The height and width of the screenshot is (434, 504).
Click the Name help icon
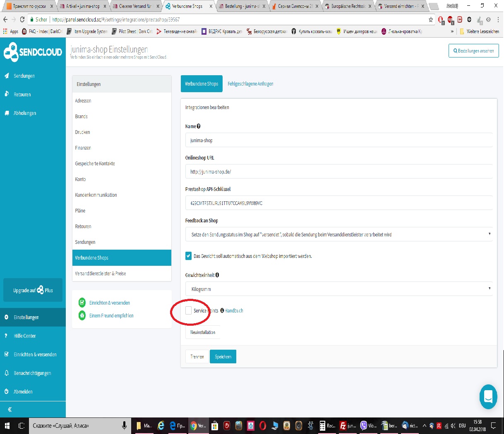click(199, 126)
